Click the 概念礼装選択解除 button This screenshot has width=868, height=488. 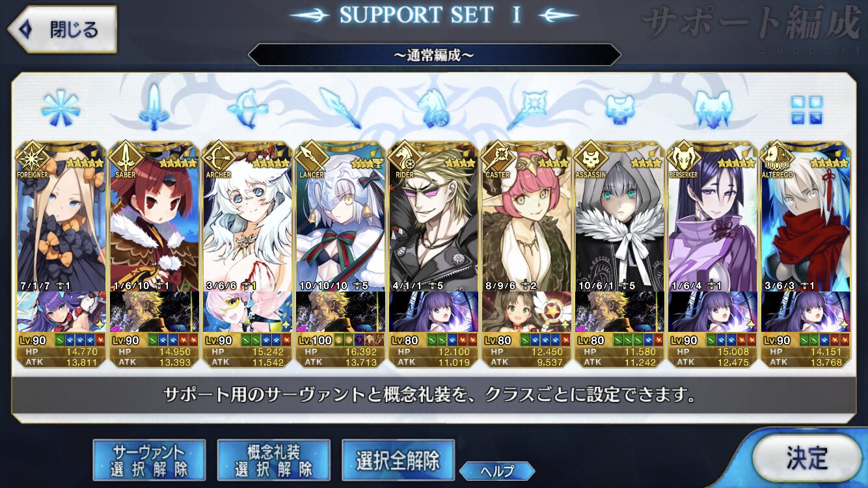point(273,460)
